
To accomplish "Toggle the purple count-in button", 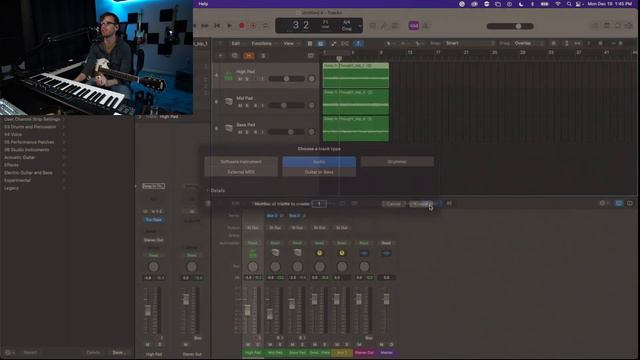I will point(413,26).
